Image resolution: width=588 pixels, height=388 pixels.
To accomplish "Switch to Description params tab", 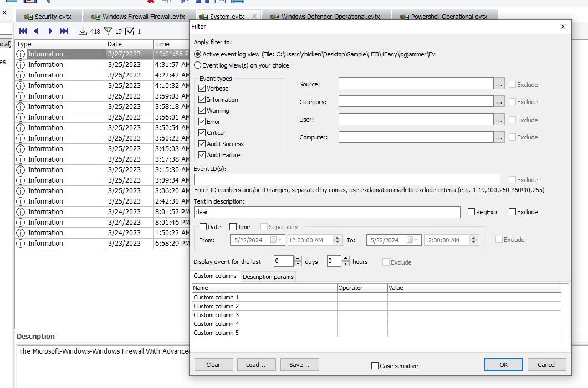I will pos(268,277).
